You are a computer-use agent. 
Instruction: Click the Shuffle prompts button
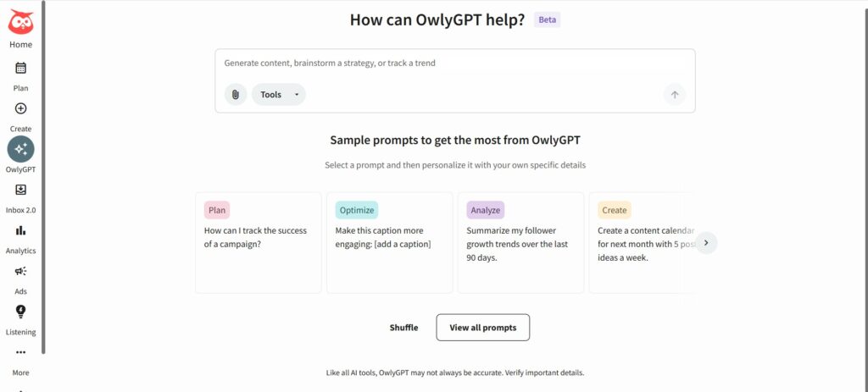point(403,328)
